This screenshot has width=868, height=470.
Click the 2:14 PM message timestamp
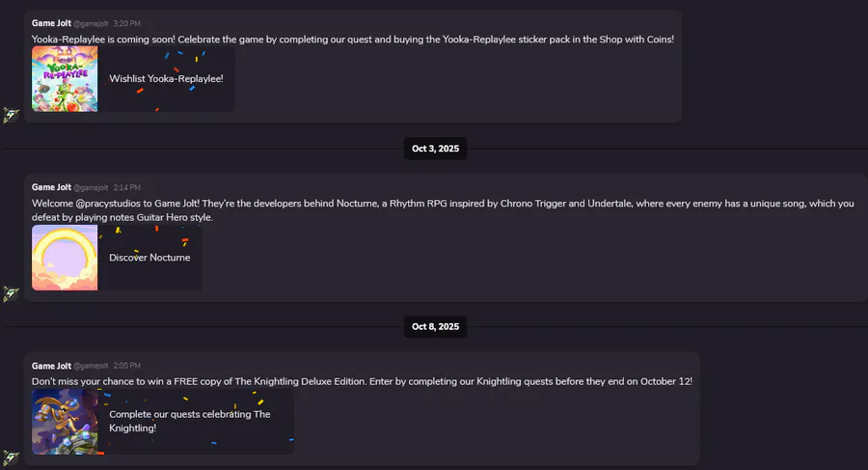click(126, 188)
